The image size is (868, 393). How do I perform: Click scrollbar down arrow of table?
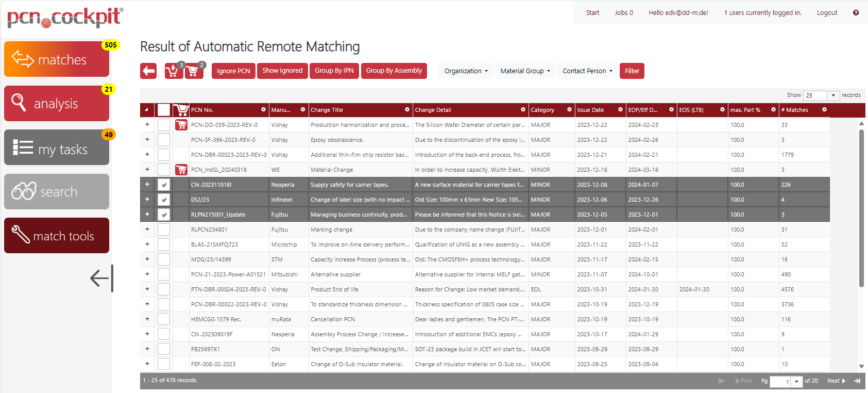click(861, 366)
